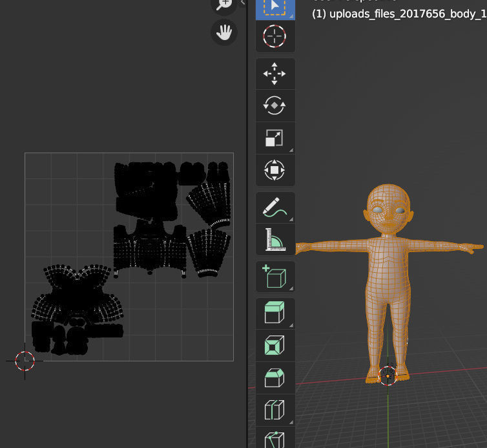Select the Knife tool at toolbar bottom
Screen dimensions: 487x448
(275, 438)
